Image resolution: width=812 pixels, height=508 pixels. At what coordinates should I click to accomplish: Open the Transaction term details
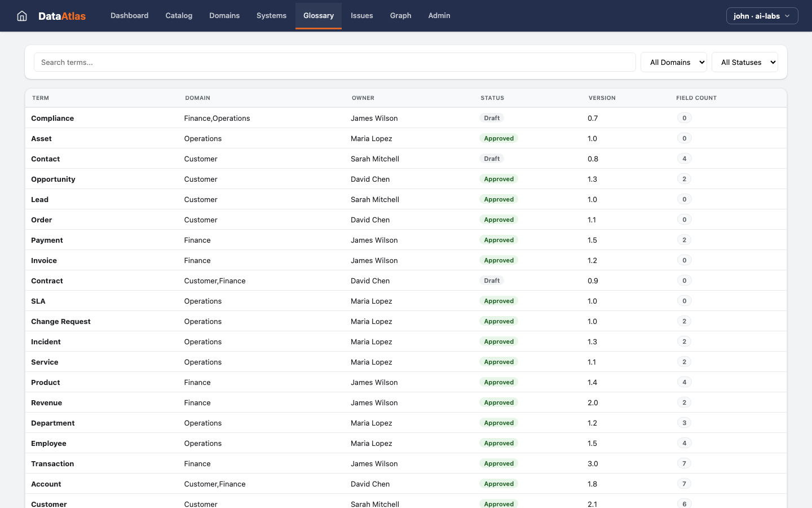tap(52, 463)
